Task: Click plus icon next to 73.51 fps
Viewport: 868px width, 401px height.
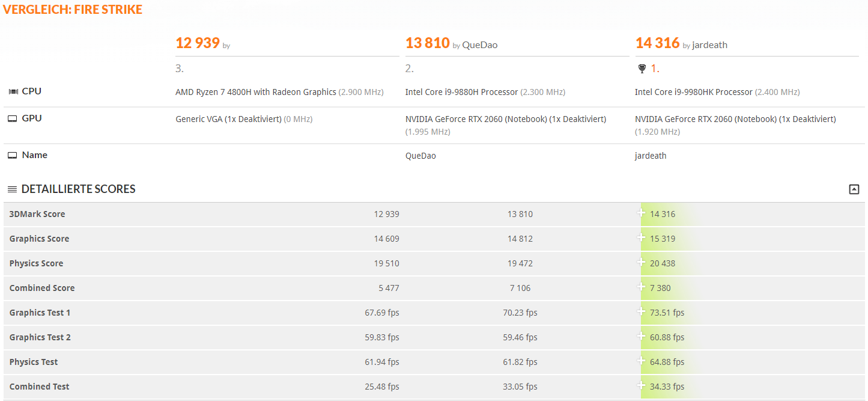Action: point(642,312)
